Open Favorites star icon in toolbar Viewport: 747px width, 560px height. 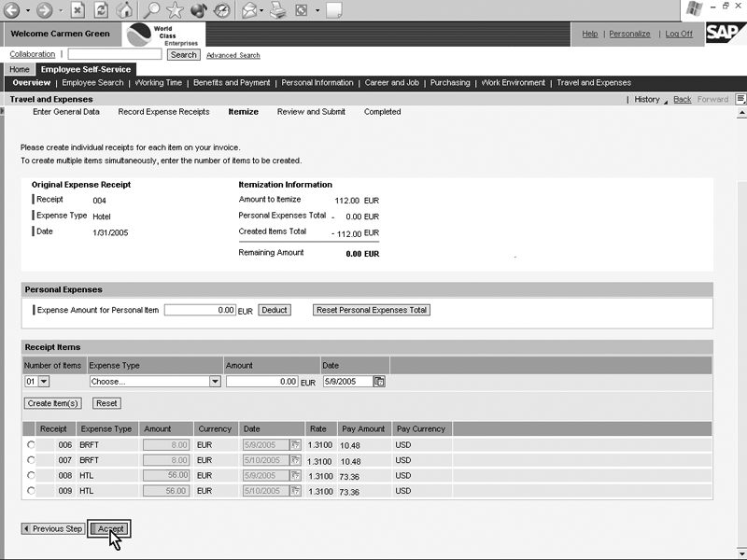(x=175, y=10)
